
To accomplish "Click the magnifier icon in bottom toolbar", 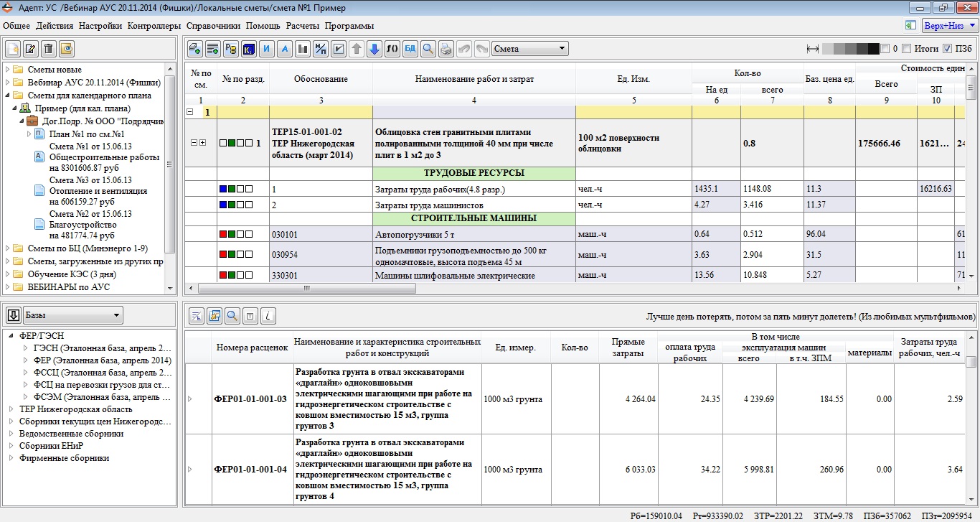I will point(232,315).
